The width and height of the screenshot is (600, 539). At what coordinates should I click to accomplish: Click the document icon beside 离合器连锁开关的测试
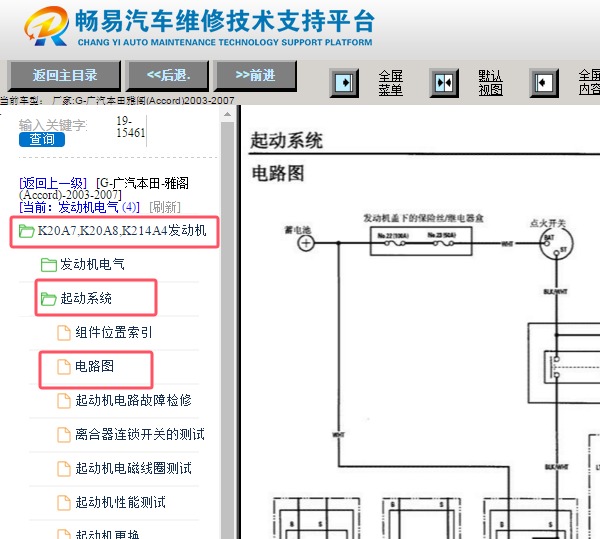tap(64, 435)
